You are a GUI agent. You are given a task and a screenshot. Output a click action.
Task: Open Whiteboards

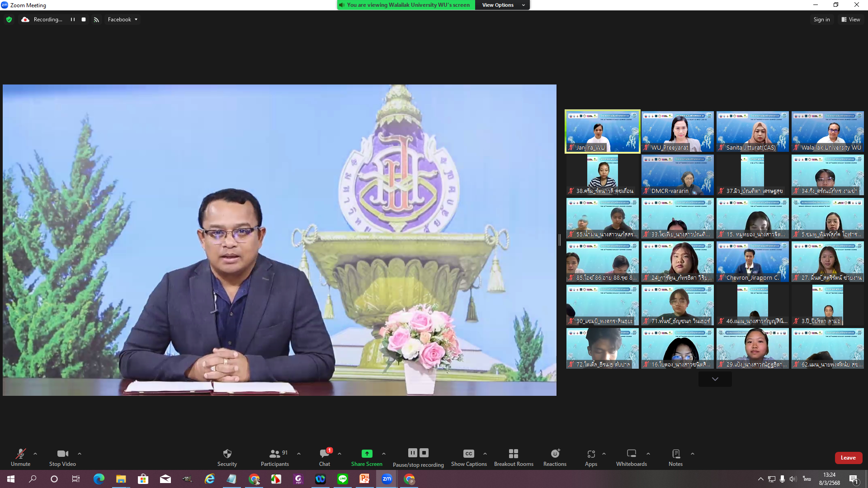click(631, 454)
